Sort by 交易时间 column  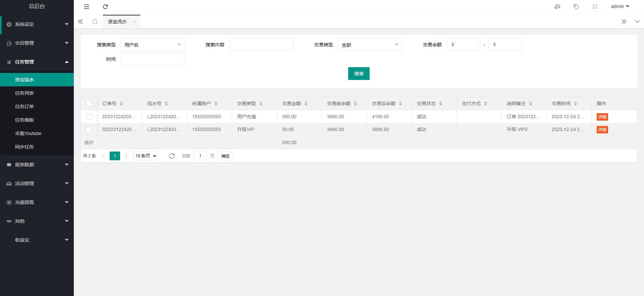pyautogui.click(x=576, y=103)
